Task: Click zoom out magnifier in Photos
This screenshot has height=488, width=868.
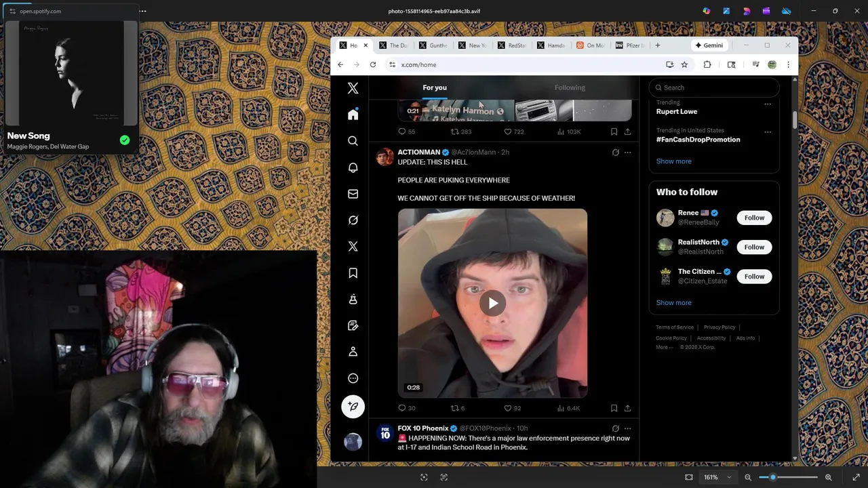Action: click(x=748, y=477)
